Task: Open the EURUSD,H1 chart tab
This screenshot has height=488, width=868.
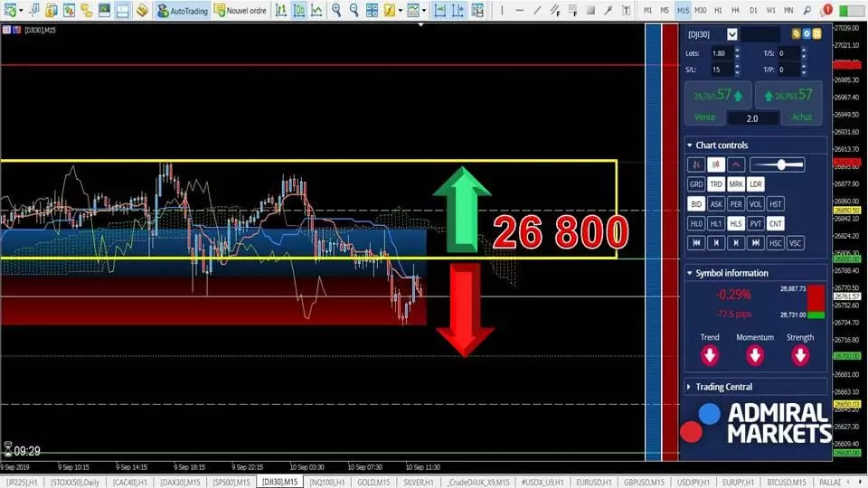Action: coord(593,483)
